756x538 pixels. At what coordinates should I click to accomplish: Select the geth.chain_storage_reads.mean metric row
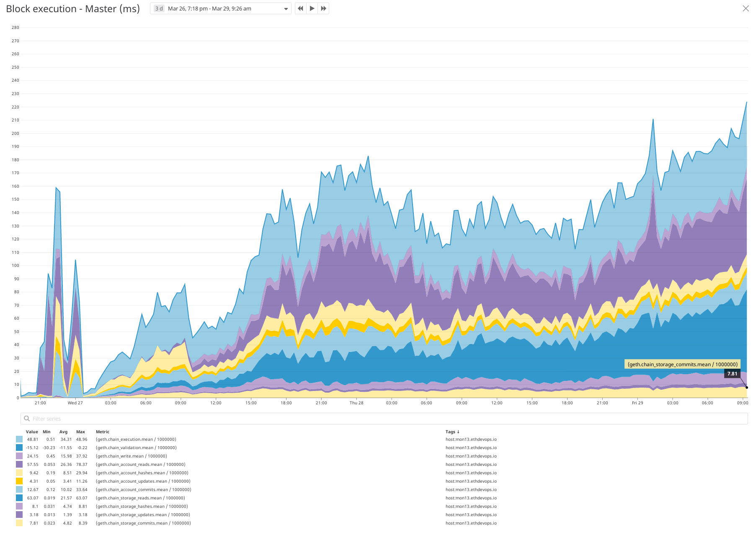140,498
